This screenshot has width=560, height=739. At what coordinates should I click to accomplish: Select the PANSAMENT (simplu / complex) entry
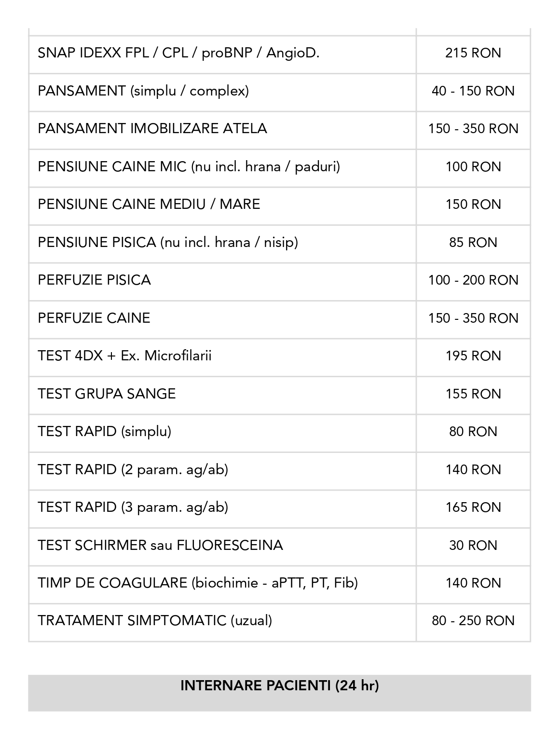click(143, 91)
